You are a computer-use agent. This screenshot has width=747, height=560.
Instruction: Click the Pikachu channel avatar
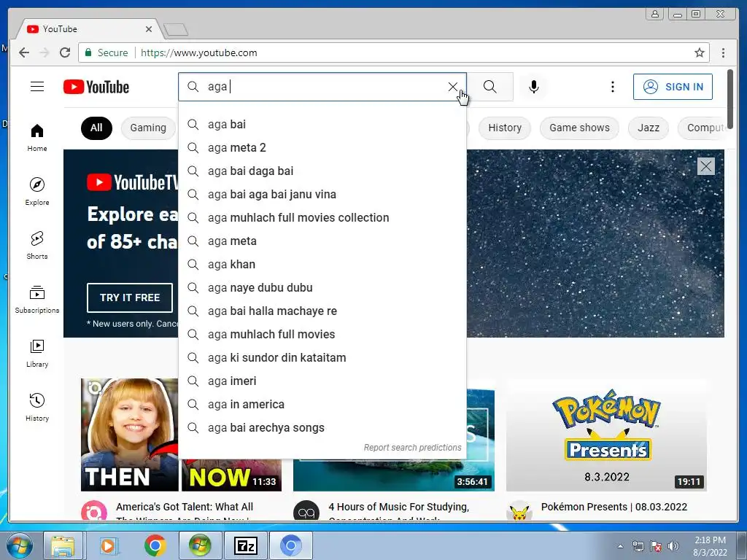click(x=519, y=511)
